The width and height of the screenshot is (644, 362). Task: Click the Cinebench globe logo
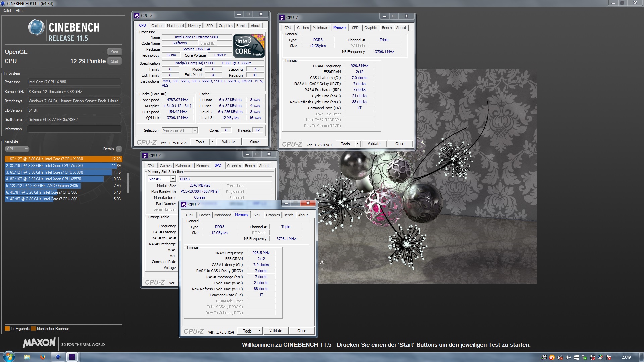click(x=36, y=27)
